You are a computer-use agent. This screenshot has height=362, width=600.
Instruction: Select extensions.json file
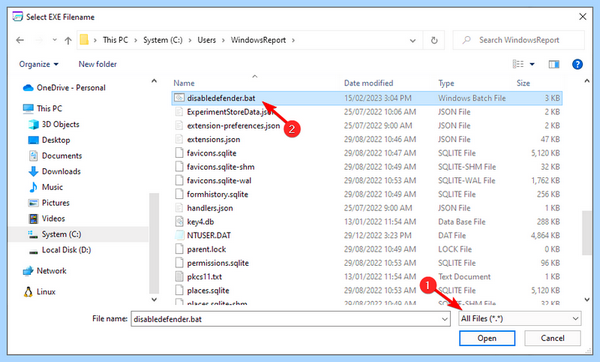point(367,140)
